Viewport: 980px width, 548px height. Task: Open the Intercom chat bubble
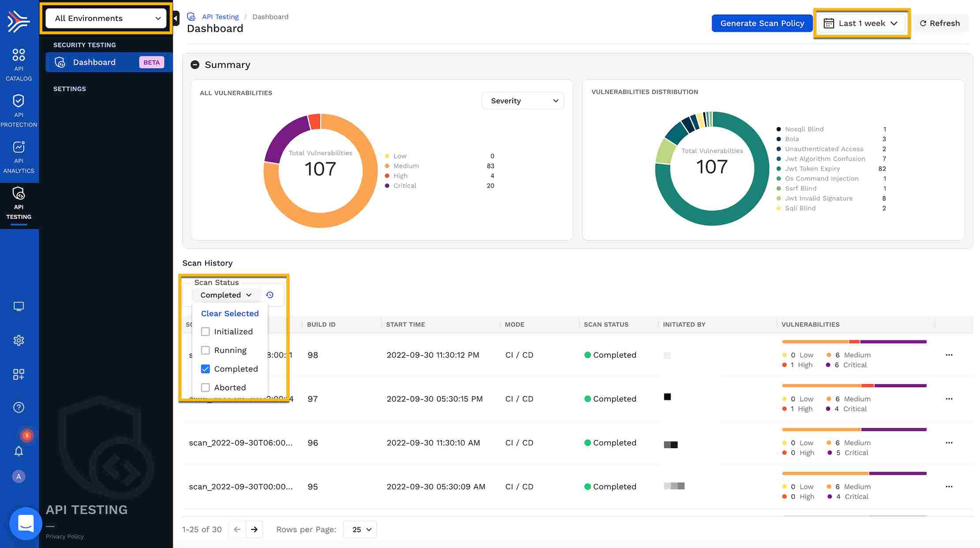click(26, 523)
